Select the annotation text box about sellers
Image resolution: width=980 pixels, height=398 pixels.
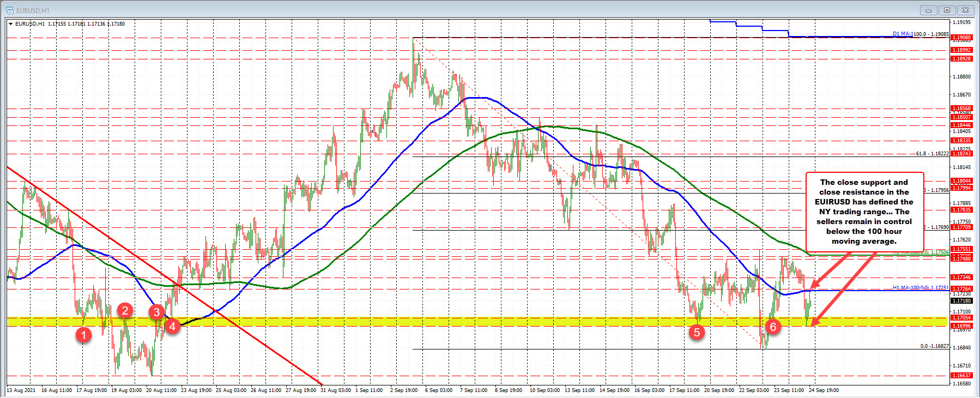click(864, 212)
